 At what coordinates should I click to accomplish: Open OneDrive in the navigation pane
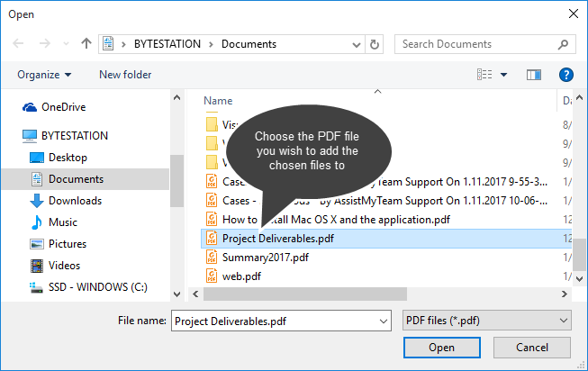pos(63,106)
